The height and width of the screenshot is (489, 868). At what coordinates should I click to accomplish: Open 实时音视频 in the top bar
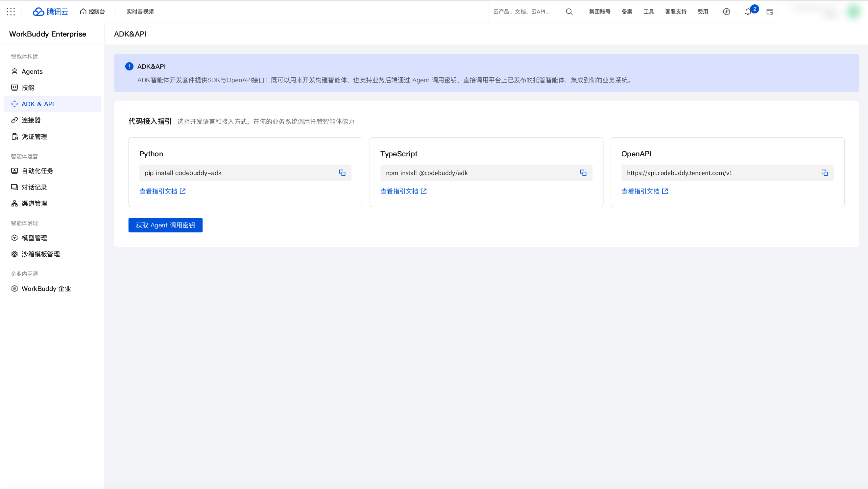point(140,12)
